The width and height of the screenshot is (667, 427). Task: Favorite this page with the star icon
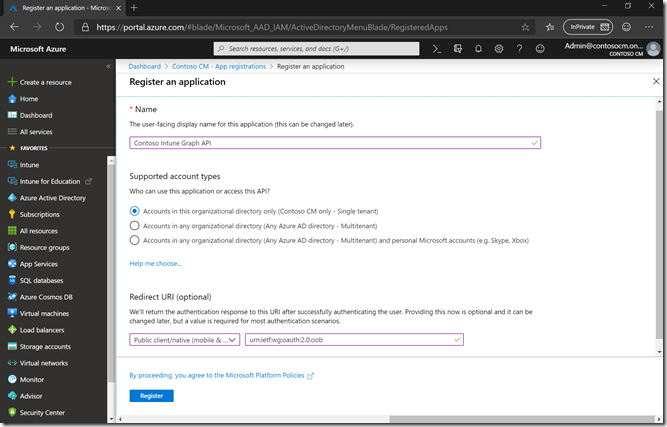pos(526,27)
